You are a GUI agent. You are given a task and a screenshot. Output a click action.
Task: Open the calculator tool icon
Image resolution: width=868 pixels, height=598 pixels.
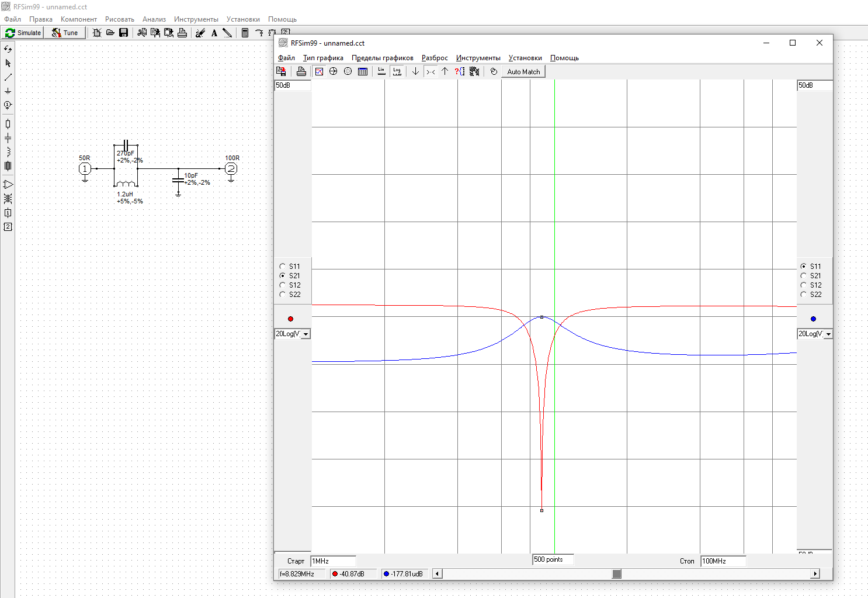[x=245, y=33]
